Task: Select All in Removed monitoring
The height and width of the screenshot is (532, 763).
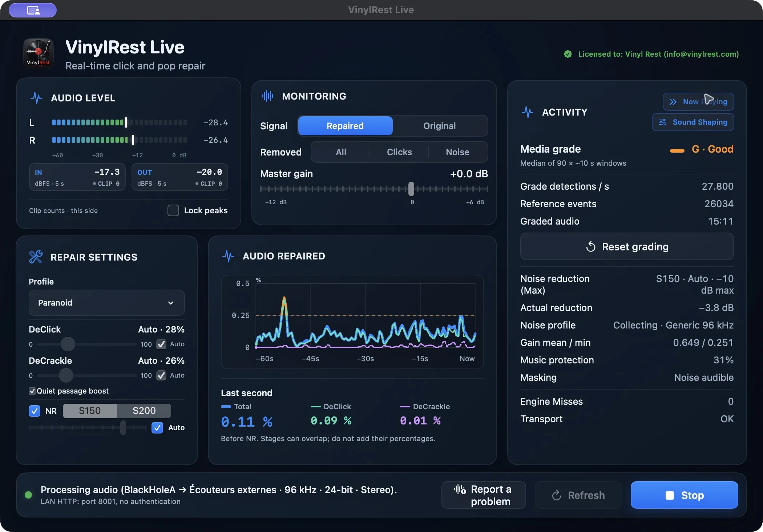Action: [341, 152]
